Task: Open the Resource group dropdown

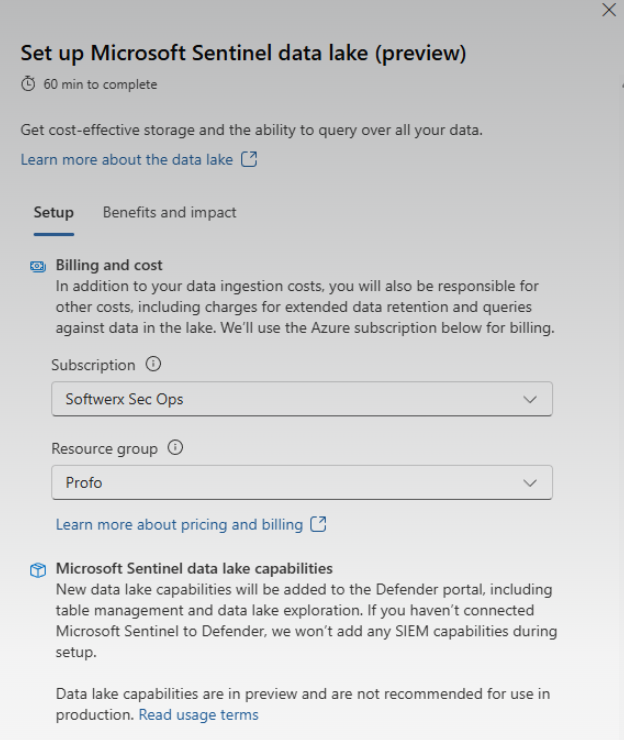Action: [302, 483]
